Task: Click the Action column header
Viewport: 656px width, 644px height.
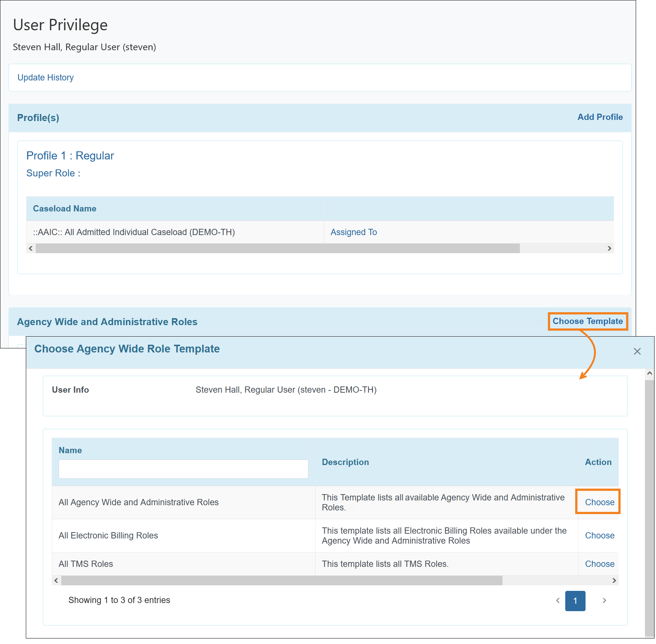Action: [598, 462]
